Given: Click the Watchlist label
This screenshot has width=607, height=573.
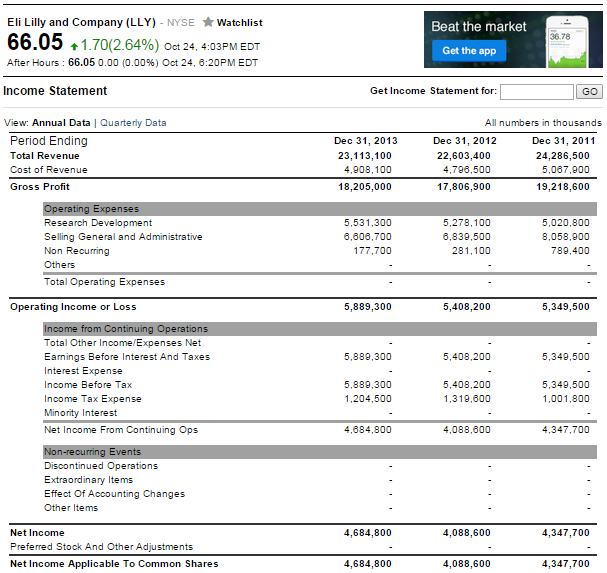Looking at the screenshot, I should 239,22.
